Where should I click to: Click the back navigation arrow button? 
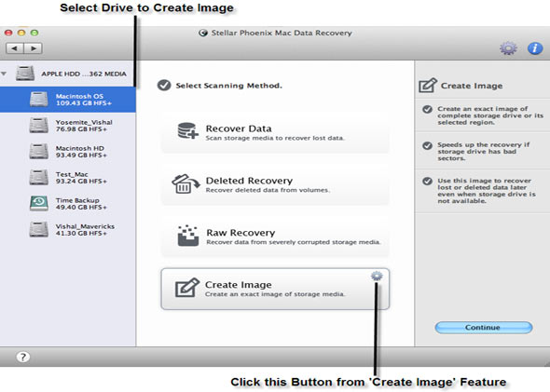(15, 48)
